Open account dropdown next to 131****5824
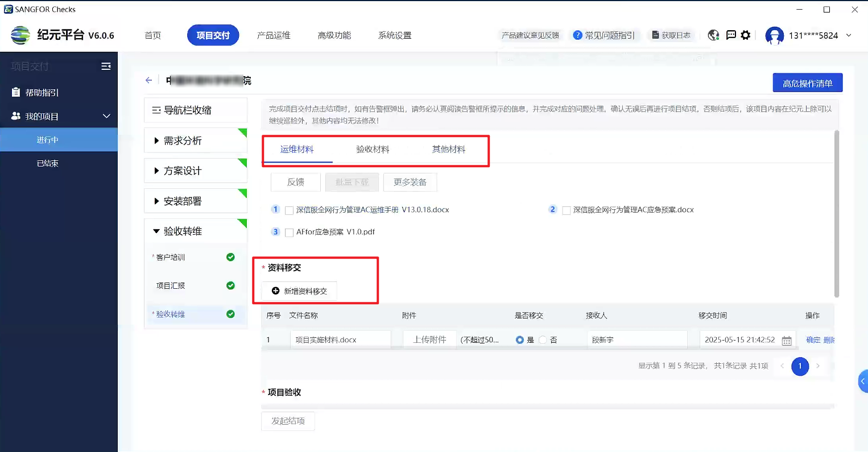868x452 pixels. (x=849, y=35)
